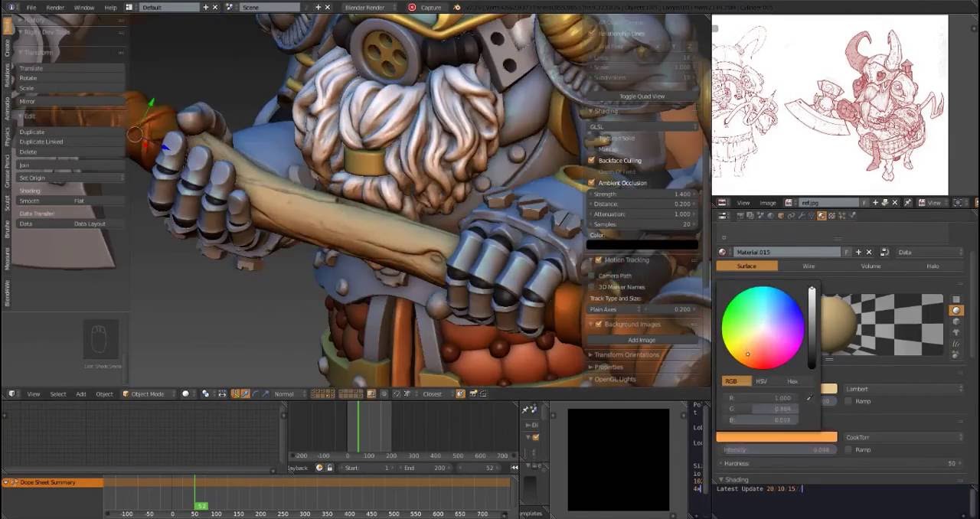Toggle the Backface Culling checkbox

click(x=592, y=161)
